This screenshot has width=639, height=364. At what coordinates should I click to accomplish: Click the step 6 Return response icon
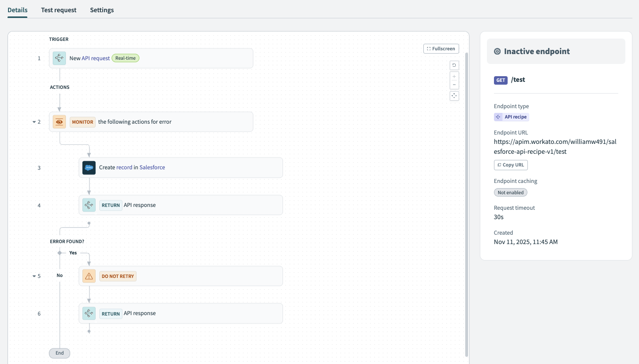(89, 314)
